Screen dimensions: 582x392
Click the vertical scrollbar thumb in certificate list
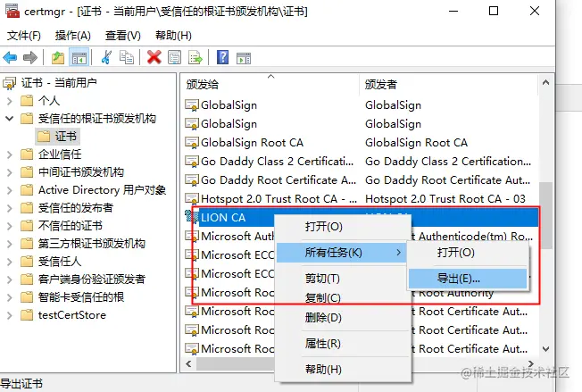tap(545, 215)
